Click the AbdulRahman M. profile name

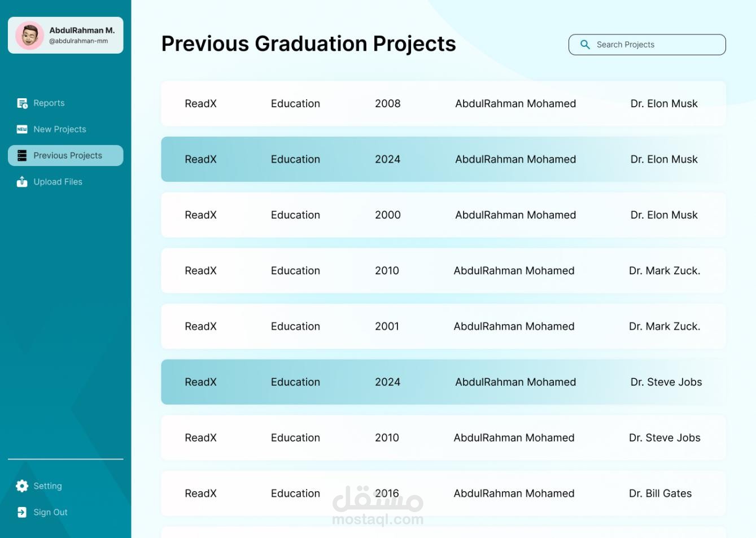pos(82,30)
